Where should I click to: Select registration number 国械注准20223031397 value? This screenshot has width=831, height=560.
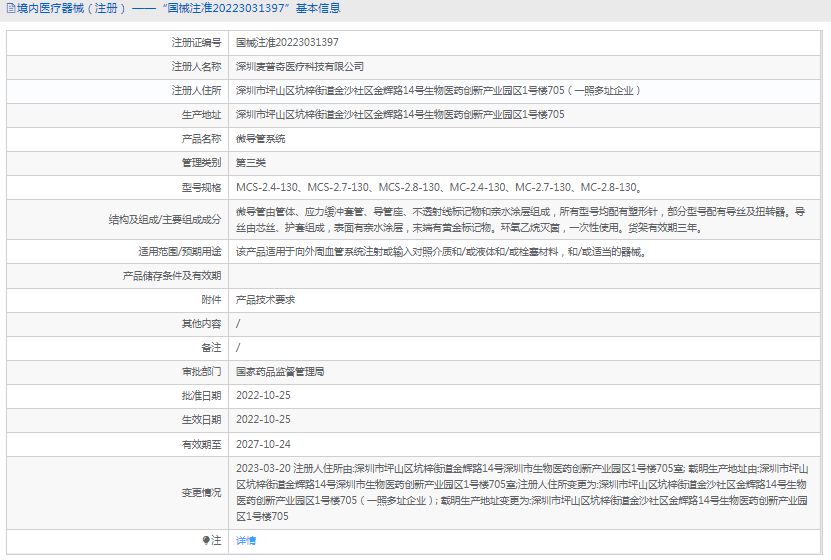[x=287, y=42]
